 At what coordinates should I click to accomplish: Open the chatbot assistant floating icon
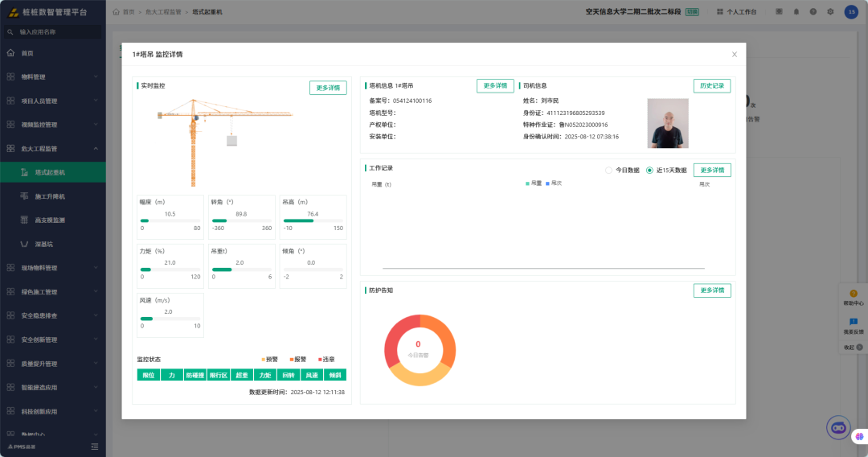(838, 428)
